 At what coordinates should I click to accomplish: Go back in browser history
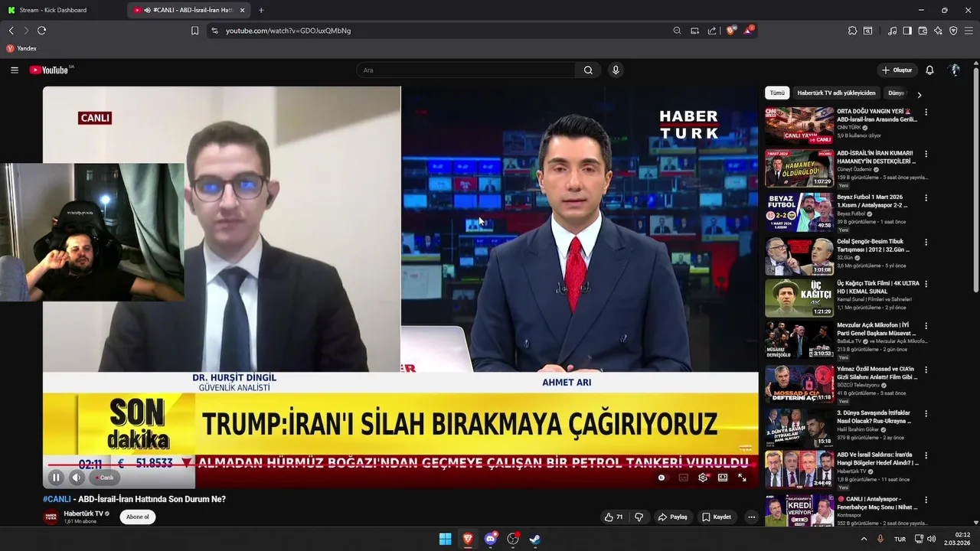click(11, 31)
